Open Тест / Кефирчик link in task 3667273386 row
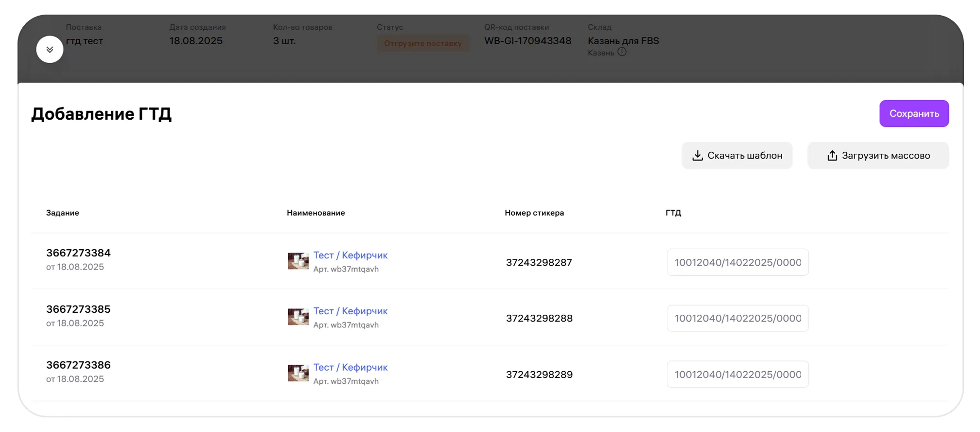The height and width of the screenshot is (432, 980). (x=350, y=367)
